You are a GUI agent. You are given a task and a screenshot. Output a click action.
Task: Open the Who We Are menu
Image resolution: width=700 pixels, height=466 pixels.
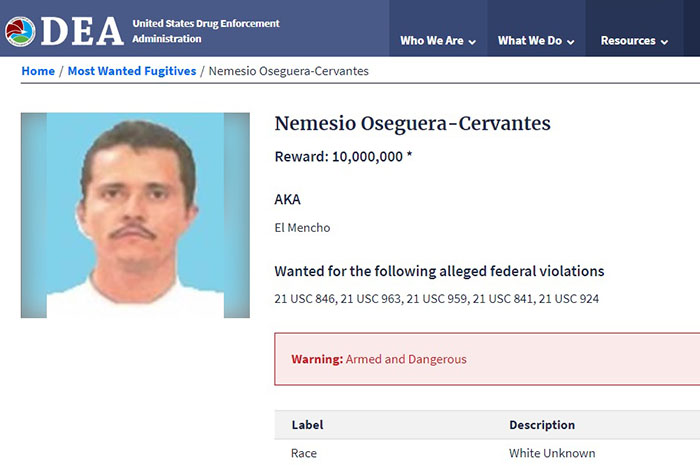[x=432, y=41]
